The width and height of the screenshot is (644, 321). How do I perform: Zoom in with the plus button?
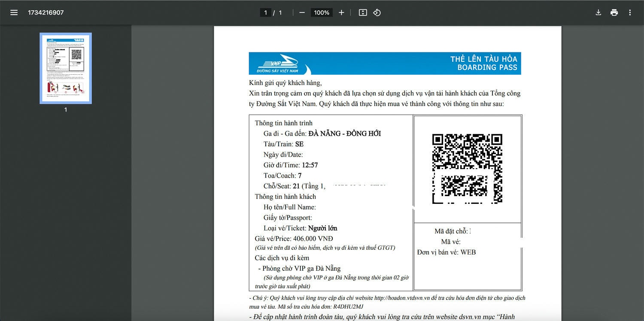(x=341, y=12)
